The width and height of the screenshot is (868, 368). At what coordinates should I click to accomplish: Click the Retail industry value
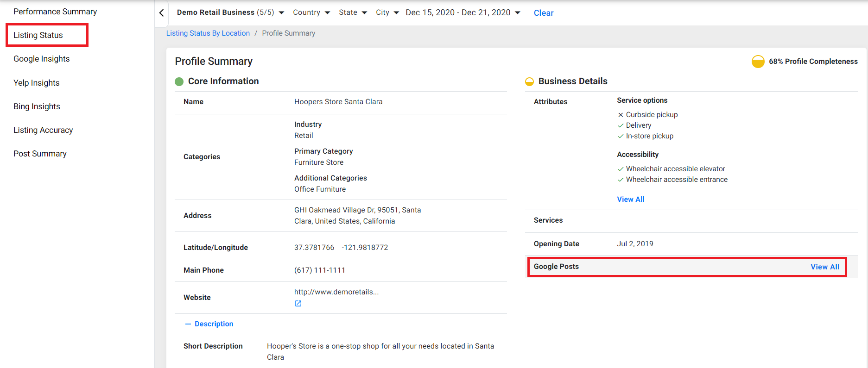[x=304, y=136]
